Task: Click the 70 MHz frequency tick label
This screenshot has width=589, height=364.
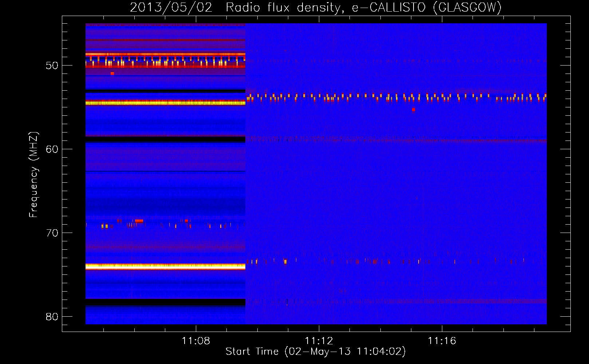Action: (52, 233)
